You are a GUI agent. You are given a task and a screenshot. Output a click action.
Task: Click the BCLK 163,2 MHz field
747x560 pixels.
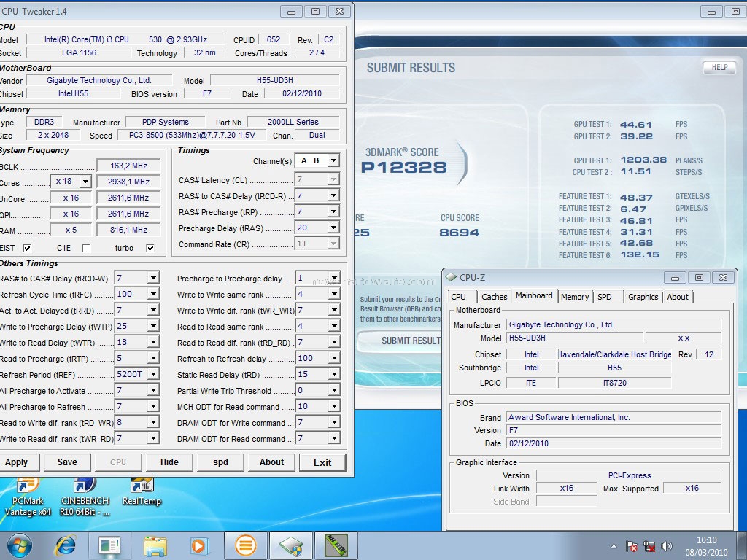click(128, 166)
